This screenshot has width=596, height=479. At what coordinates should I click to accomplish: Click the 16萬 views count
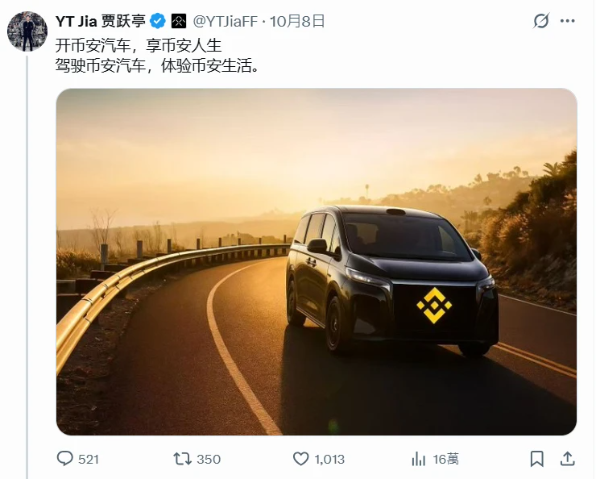445,459
